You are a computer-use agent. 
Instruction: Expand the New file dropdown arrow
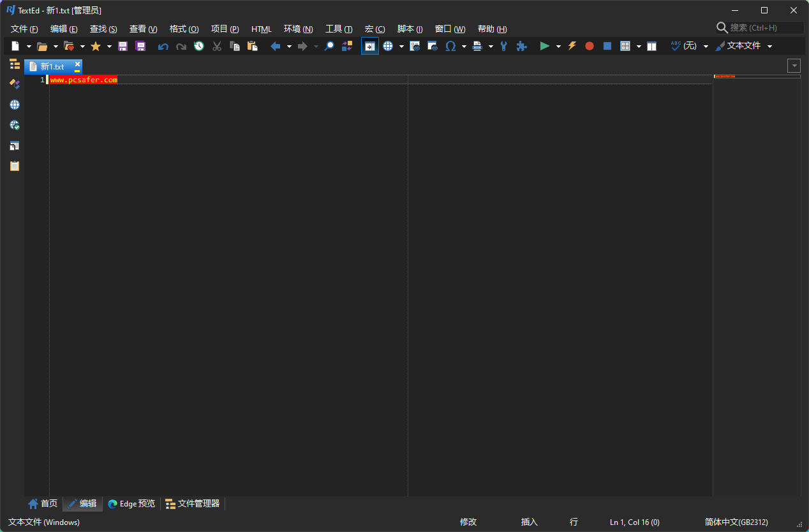[x=29, y=46]
